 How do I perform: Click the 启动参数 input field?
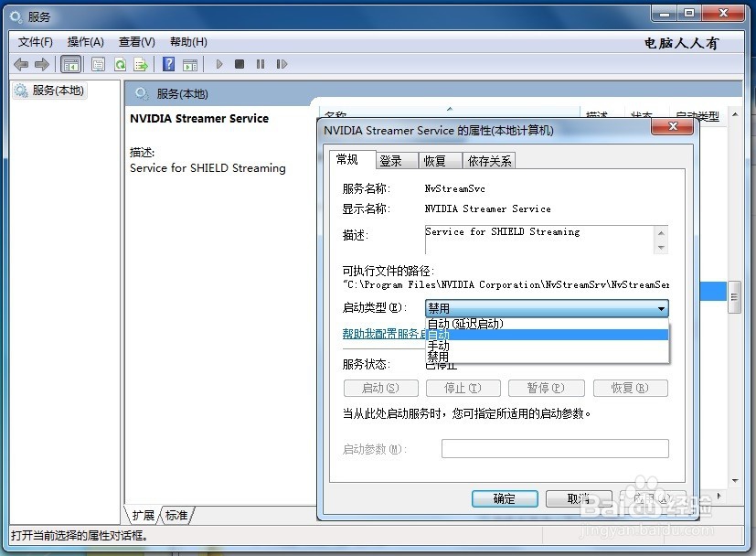coord(555,448)
